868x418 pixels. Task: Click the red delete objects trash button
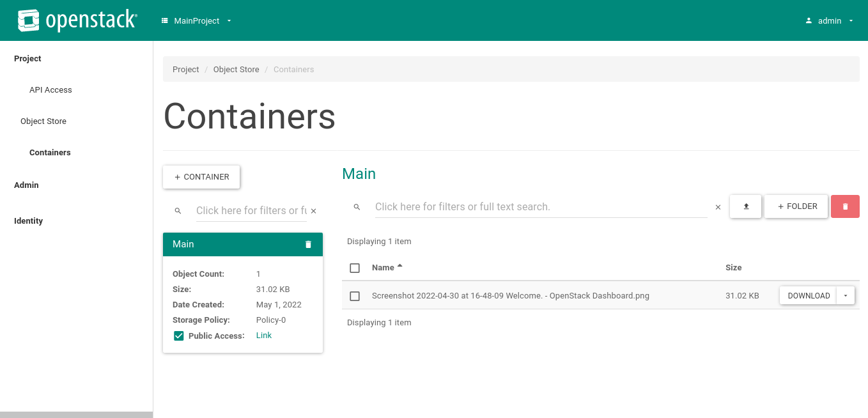845,206
